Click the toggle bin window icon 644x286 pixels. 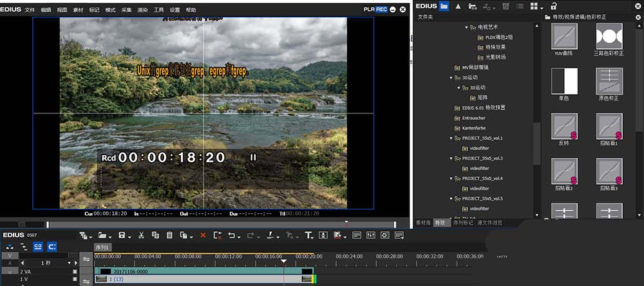(357, 235)
